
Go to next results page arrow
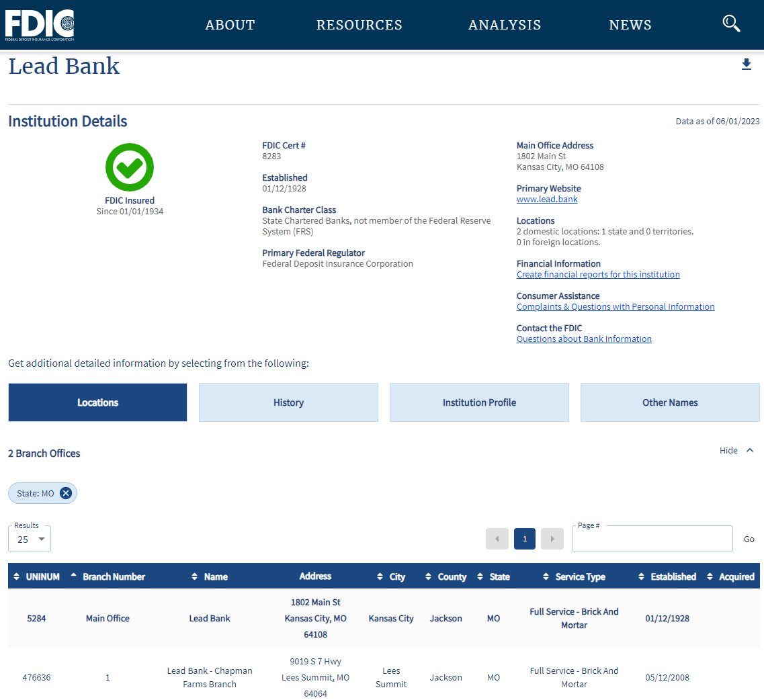tap(552, 539)
